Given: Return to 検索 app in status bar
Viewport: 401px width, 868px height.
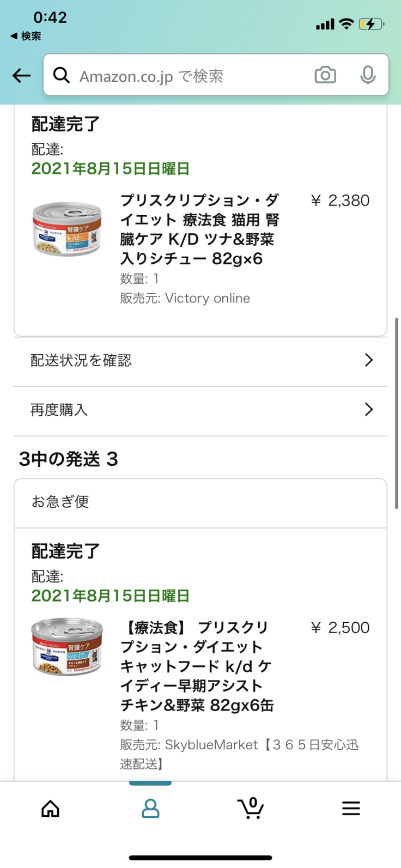Looking at the screenshot, I should 26,37.
